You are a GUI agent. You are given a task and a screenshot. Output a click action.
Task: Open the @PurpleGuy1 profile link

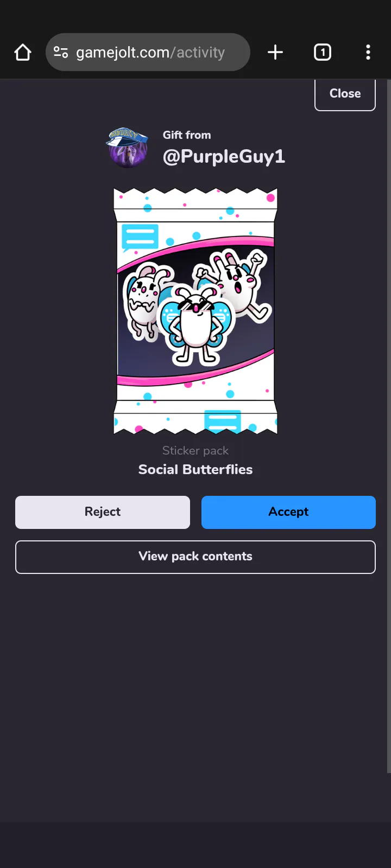tap(224, 156)
